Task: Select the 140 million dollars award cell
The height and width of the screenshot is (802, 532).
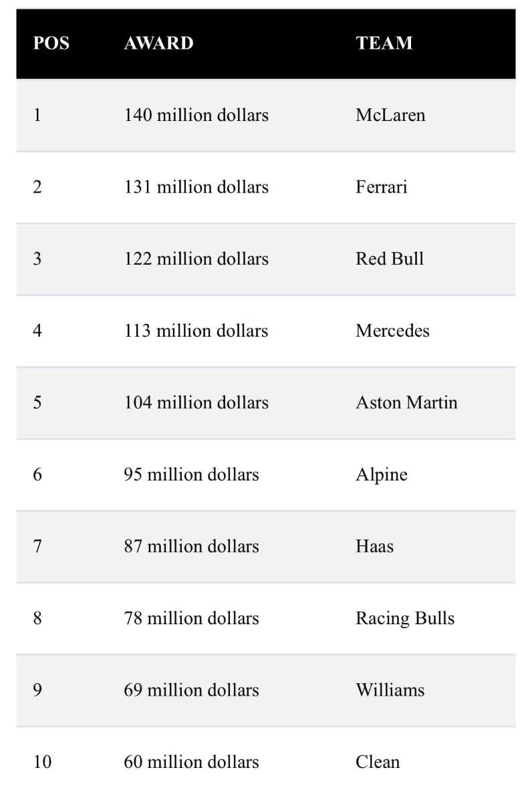Action: tap(196, 115)
